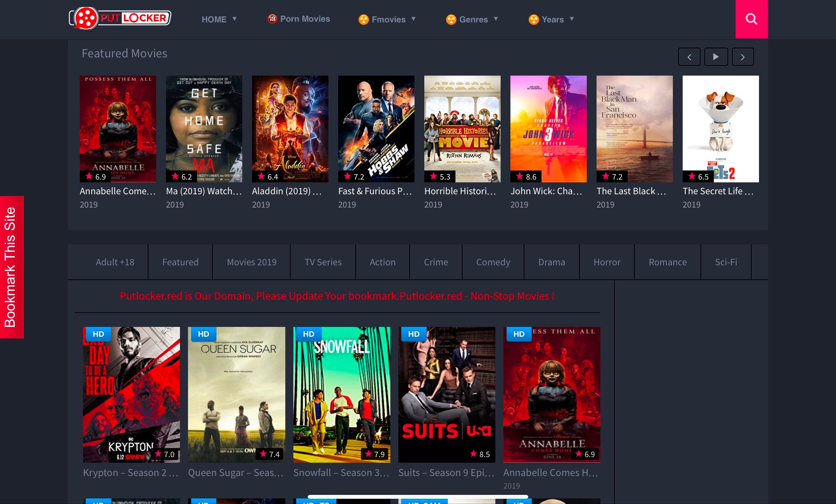Switch to the Adult +18 tab

pos(115,262)
